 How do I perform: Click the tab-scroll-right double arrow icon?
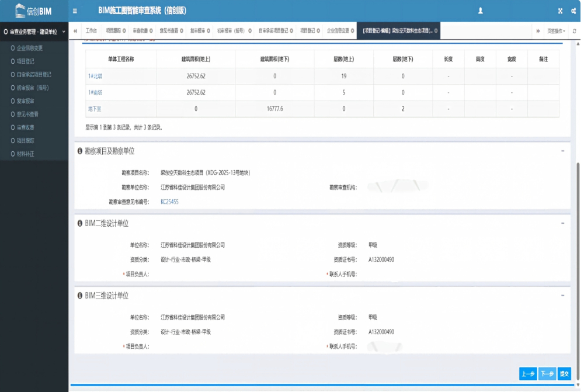click(x=538, y=31)
